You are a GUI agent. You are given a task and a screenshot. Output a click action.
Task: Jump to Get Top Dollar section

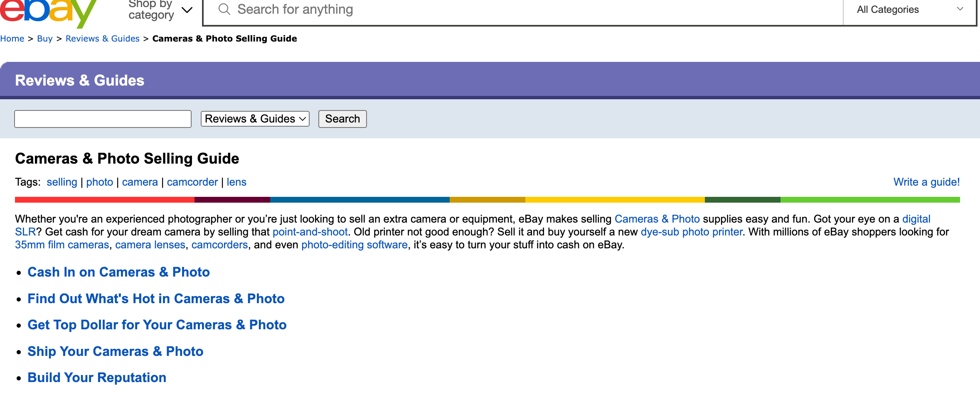click(x=157, y=325)
